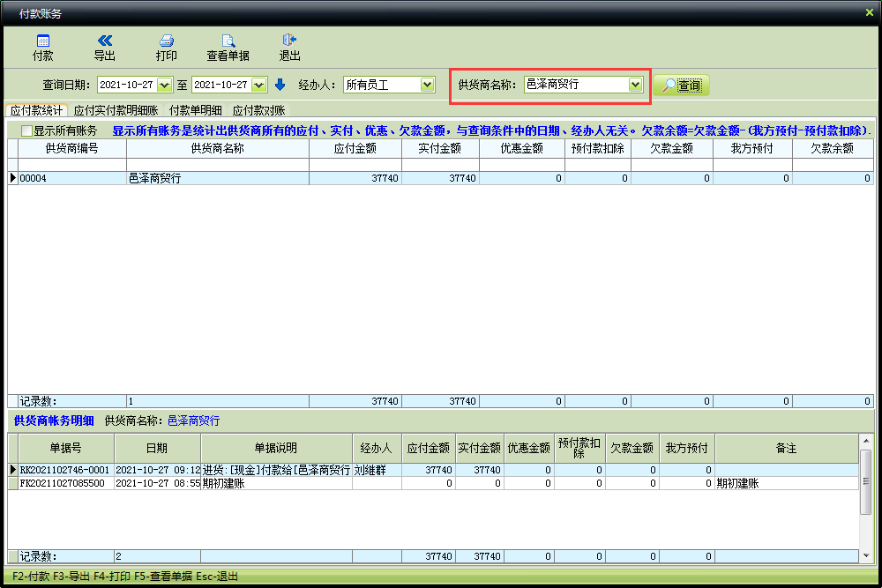
Task: Click the blue 邑泽商贸行 supplier name link
Action: (193, 421)
